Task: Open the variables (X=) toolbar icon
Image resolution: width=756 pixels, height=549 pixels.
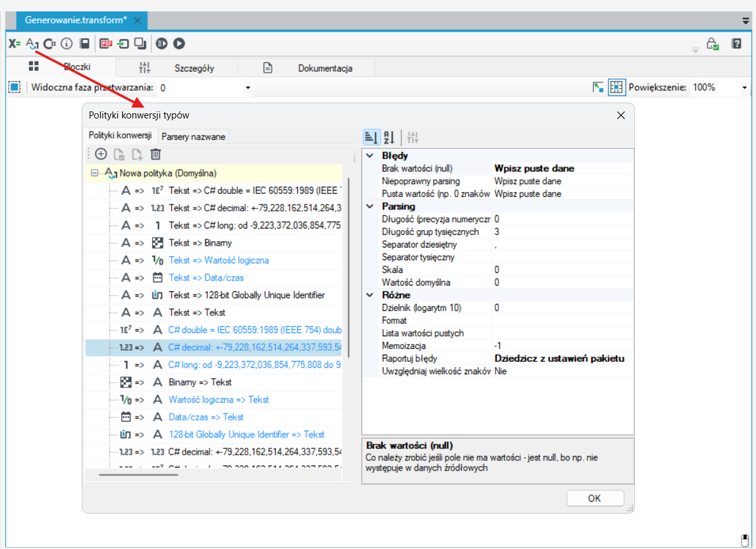Action: 14,44
